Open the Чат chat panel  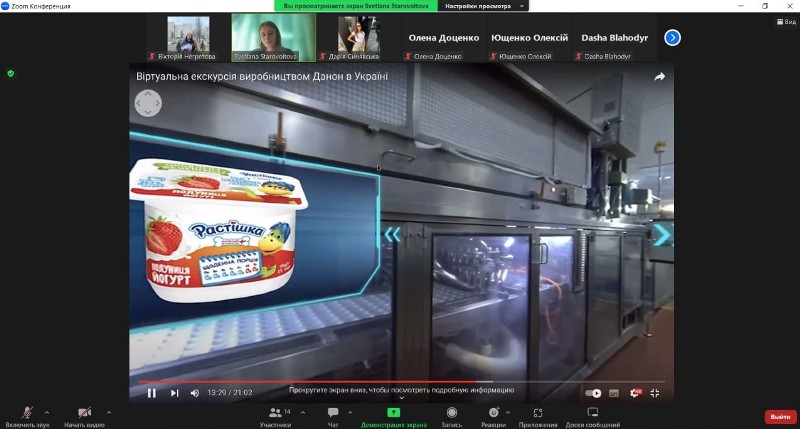pyautogui.click(x=333, y=416)
